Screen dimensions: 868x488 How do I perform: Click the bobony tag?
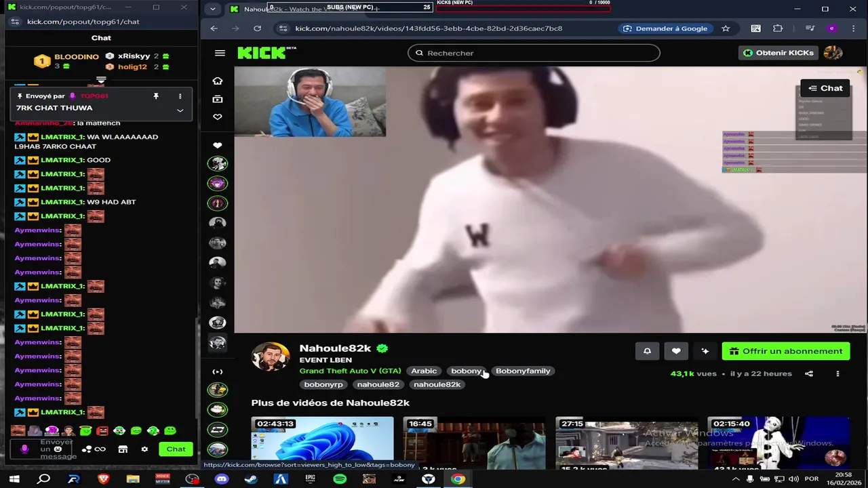(467, 371)
